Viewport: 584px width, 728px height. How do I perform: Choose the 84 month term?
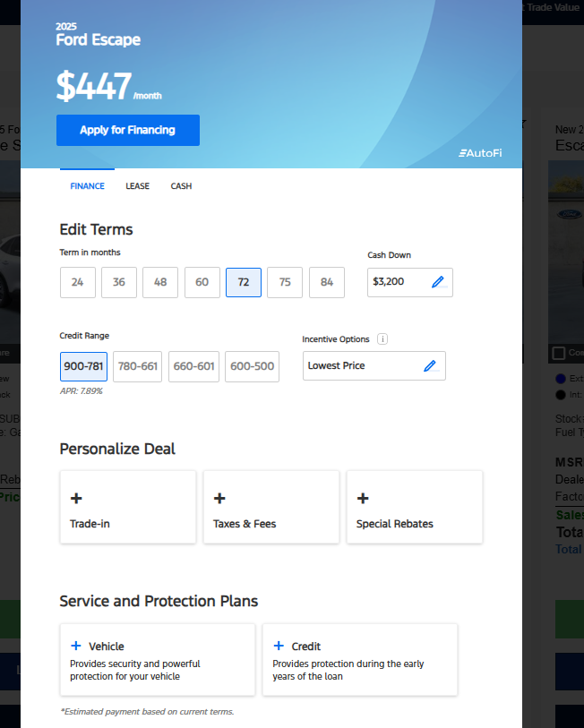point(327,282)
